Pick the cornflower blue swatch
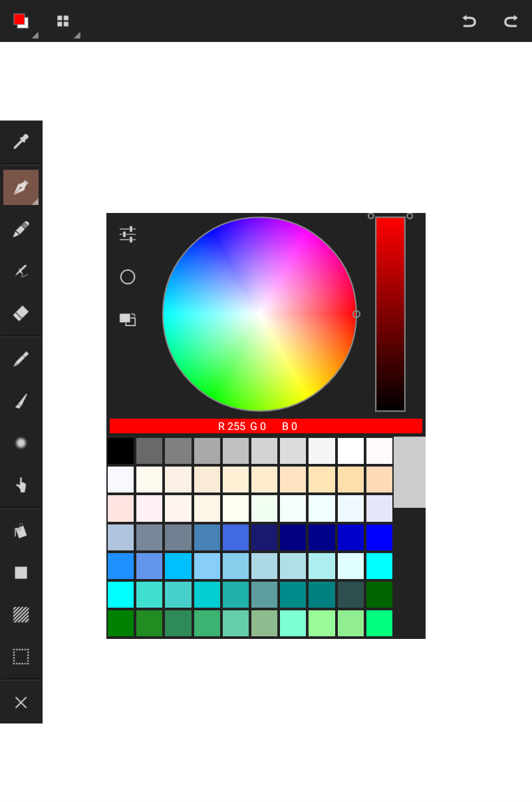This screenshot has height=802, width=532. [149, 566]
